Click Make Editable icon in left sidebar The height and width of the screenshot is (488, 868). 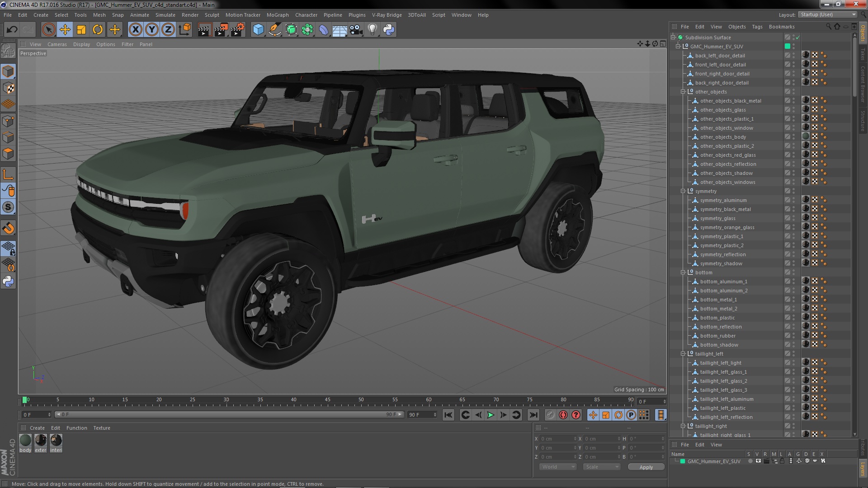pyautogui.click(x=8, y=51)
